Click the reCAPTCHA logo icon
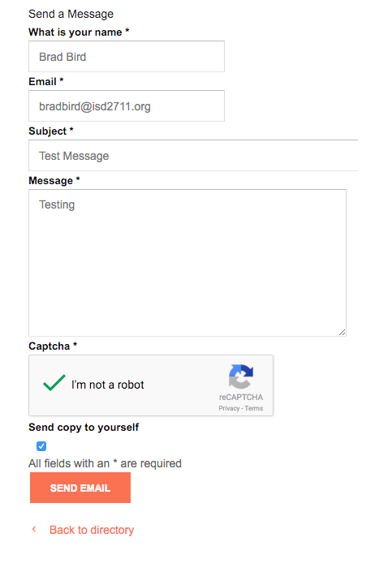 pyautogui.click(x=241, y=376)
